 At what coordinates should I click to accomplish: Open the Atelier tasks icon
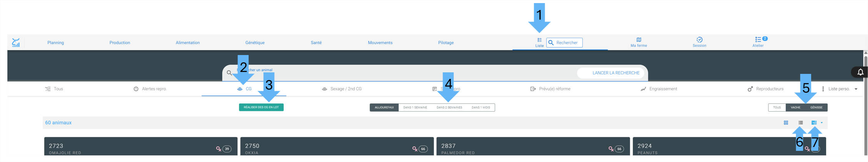pyautogui.click(x=758, y=42)
